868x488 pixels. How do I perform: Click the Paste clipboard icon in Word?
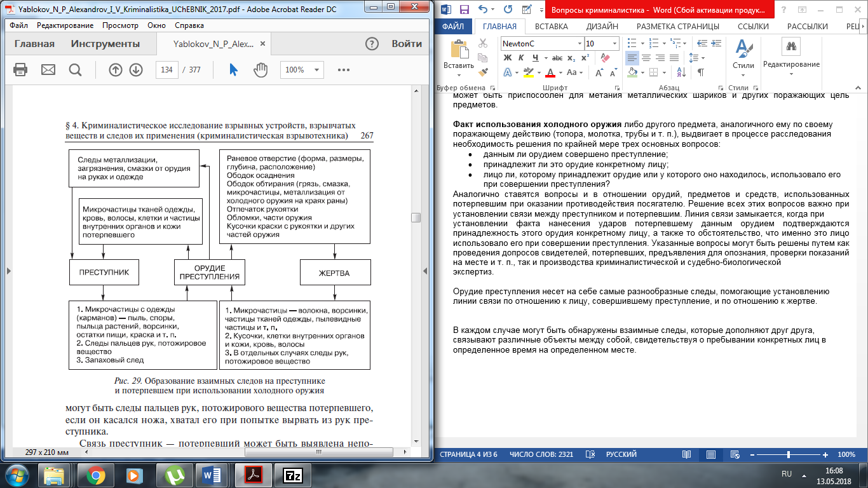459,50
